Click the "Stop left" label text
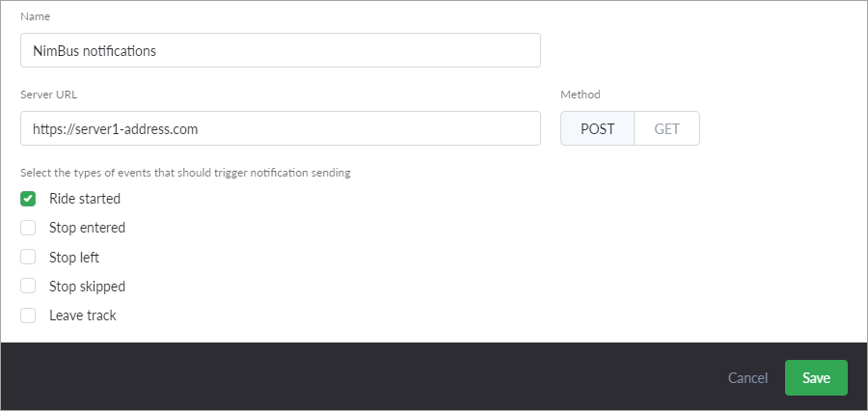 [74, 257]
